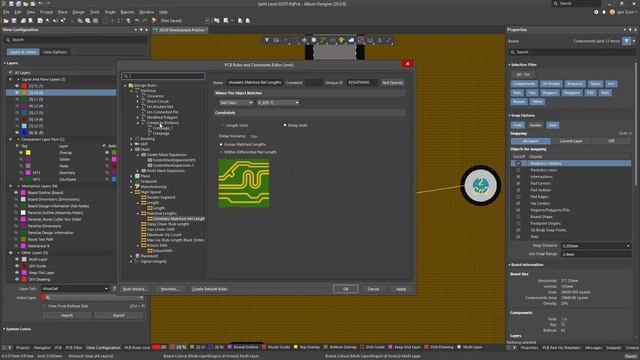Toggle visibility of Top Overlay layer
This screenshot has width=640, height=360.
coord(21,153)
